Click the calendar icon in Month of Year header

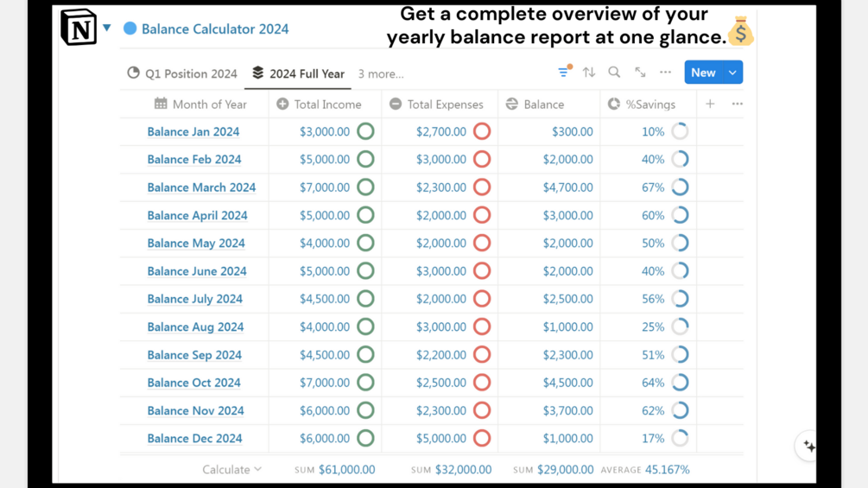point(161,104)
